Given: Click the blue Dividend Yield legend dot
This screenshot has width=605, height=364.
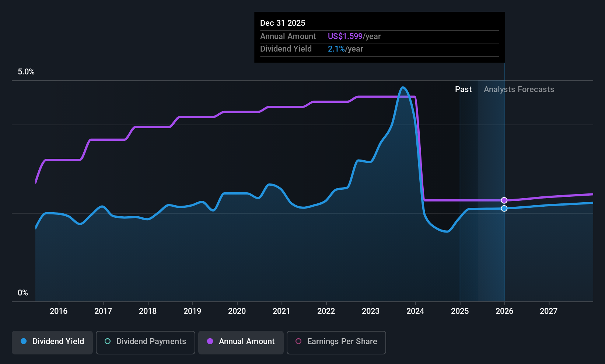Looking at the screenshot, I should (x=24, y=342).
